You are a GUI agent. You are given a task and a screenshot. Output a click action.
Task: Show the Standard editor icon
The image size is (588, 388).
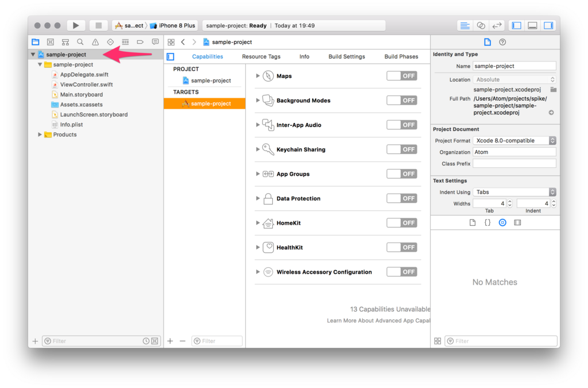(465, 25)
